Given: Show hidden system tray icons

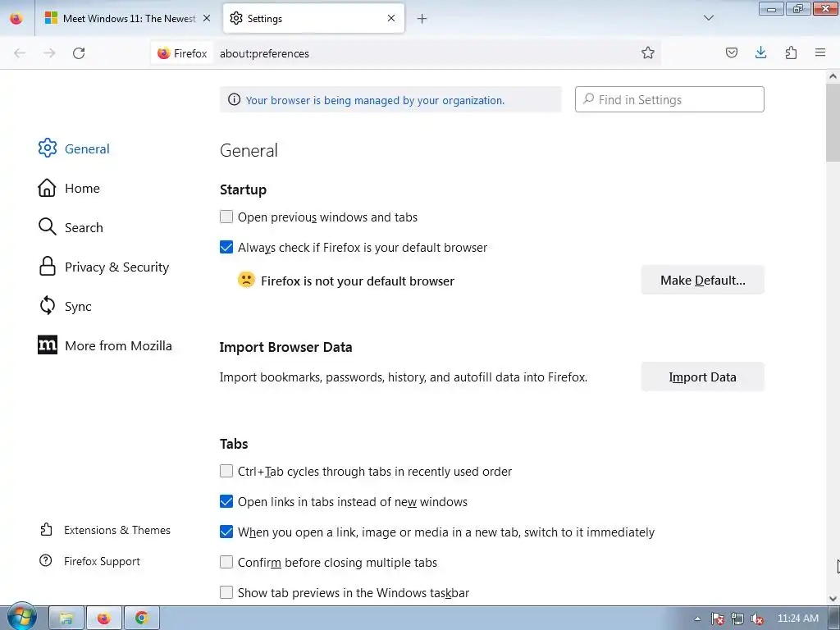Looking at the screenshot, I should click(x=697, y=619).
